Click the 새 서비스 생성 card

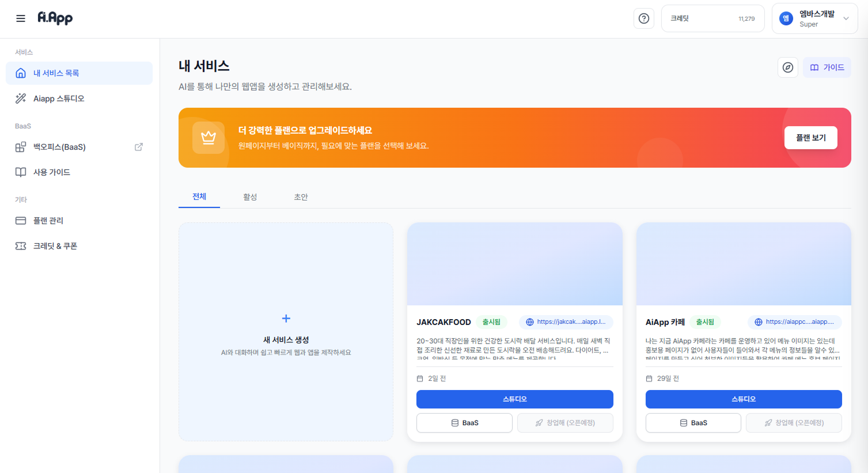point(286,332)
